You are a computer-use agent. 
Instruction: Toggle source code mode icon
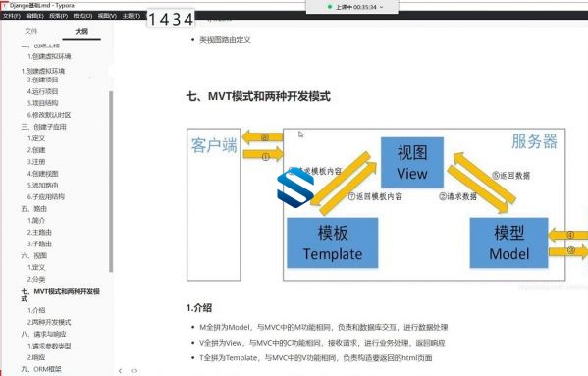point(134,371)
